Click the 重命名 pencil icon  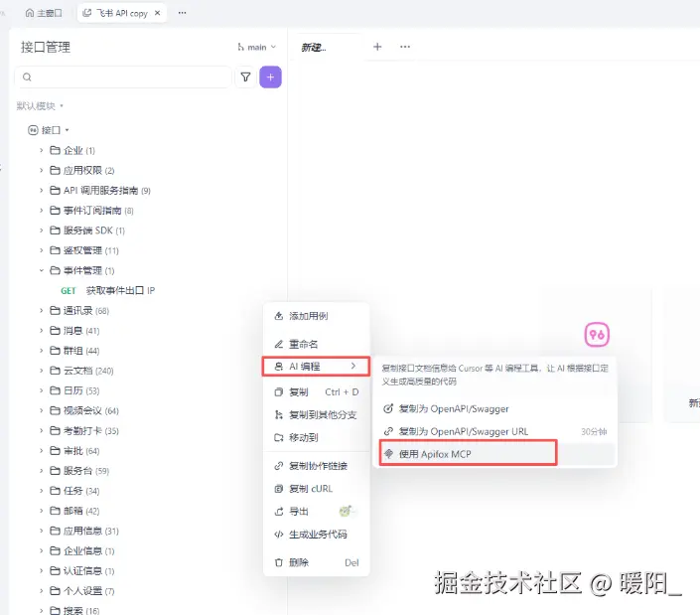click(279, 344)
